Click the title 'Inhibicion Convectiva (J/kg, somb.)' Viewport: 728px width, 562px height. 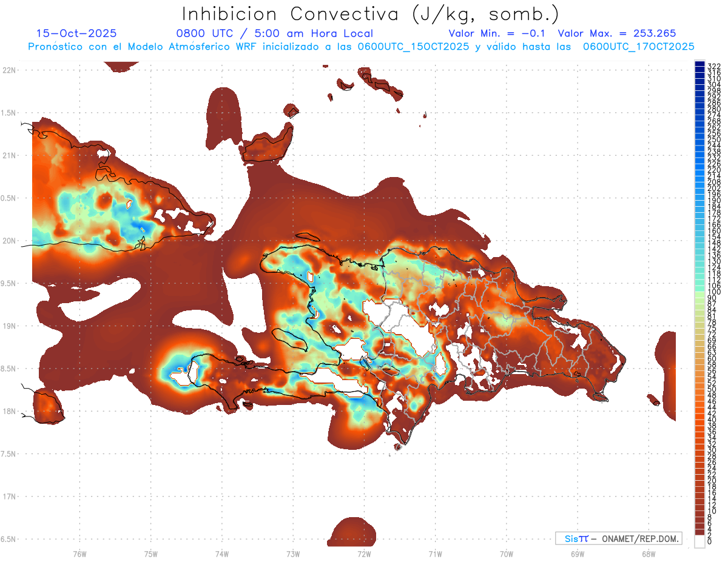370,14
